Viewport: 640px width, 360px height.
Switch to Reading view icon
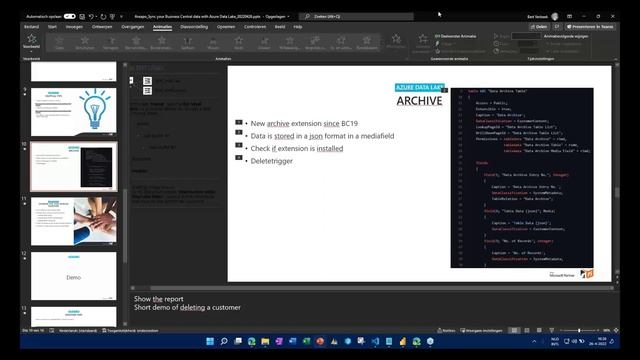point(539,330)
